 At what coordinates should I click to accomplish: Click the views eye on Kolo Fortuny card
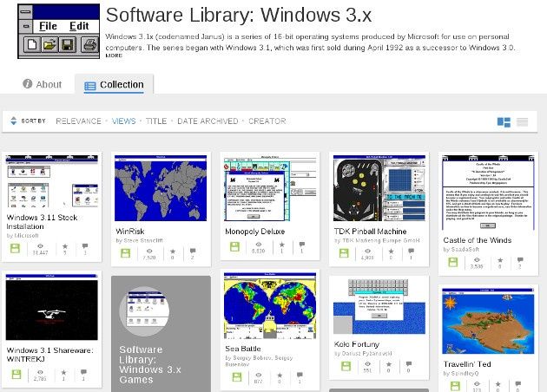pyautogui.click(x=367, y=364)
